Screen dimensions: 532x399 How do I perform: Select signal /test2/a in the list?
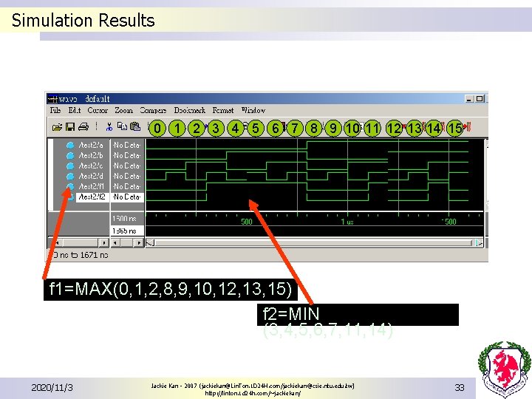[91, 146]
